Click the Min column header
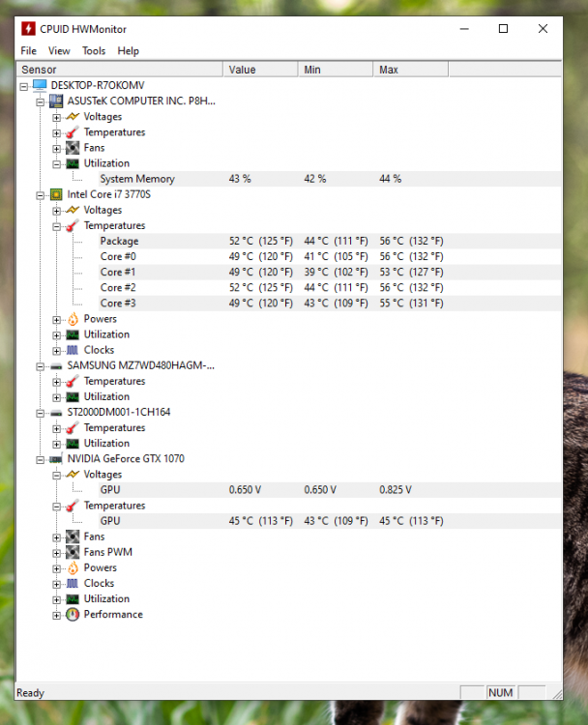Image resolution: width=588 pixels, height=725 pixels. [336, 70]
